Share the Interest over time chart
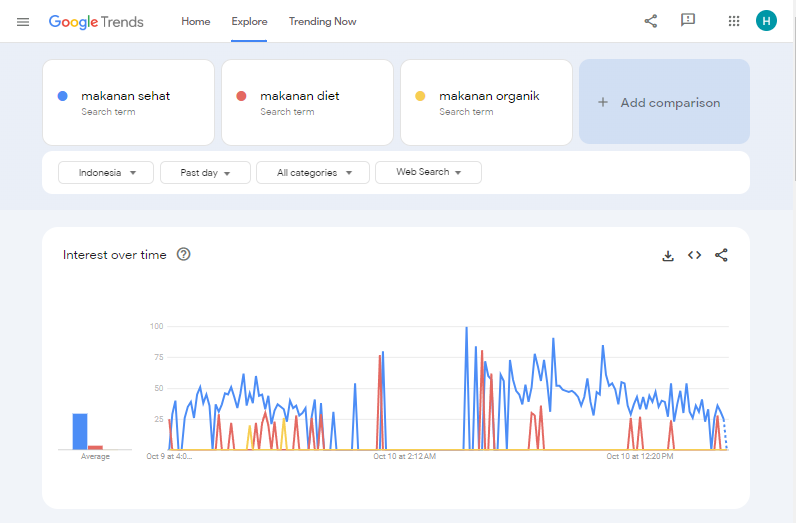Image resolution: width=796 pixels, height=523 pixels. pyautogui.click(x=721, y=255)
